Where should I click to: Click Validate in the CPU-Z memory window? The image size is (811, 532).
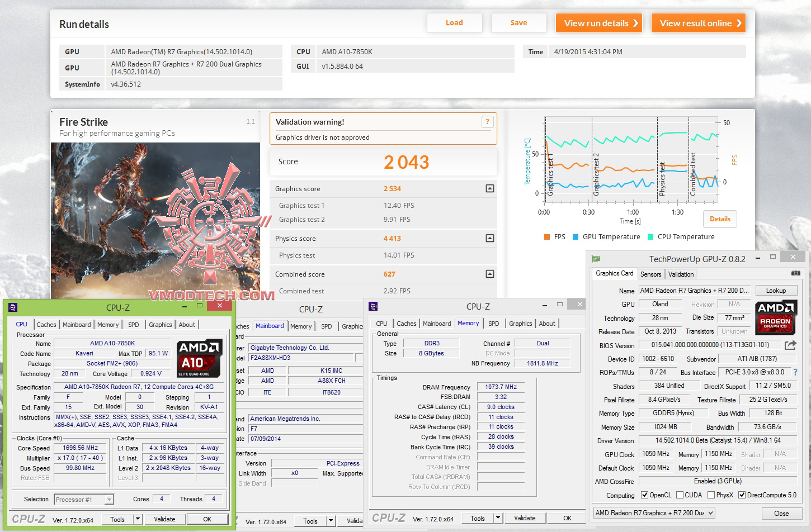[525, 518]
